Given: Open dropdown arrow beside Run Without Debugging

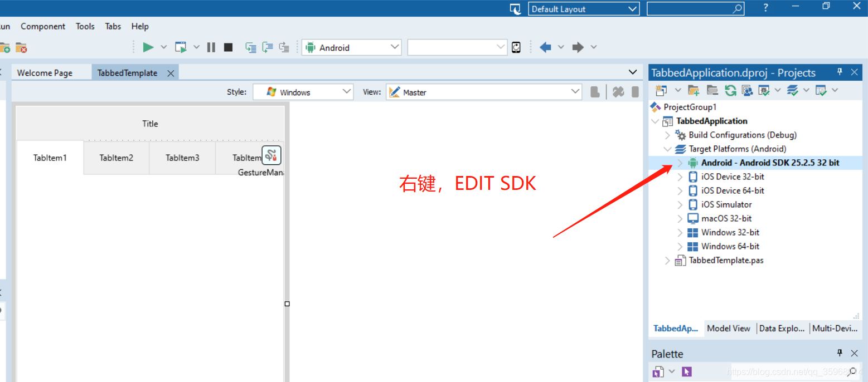Looking at the screenshot, I should (196, 47).
